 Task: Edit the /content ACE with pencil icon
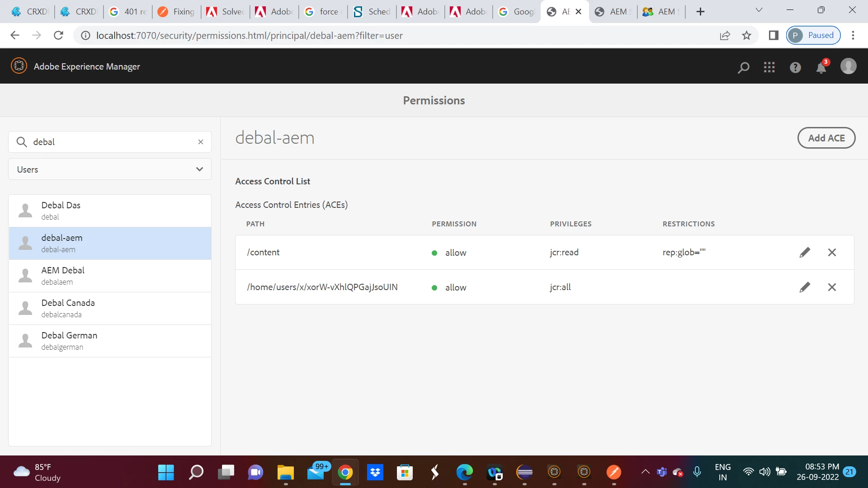point(805,253)
